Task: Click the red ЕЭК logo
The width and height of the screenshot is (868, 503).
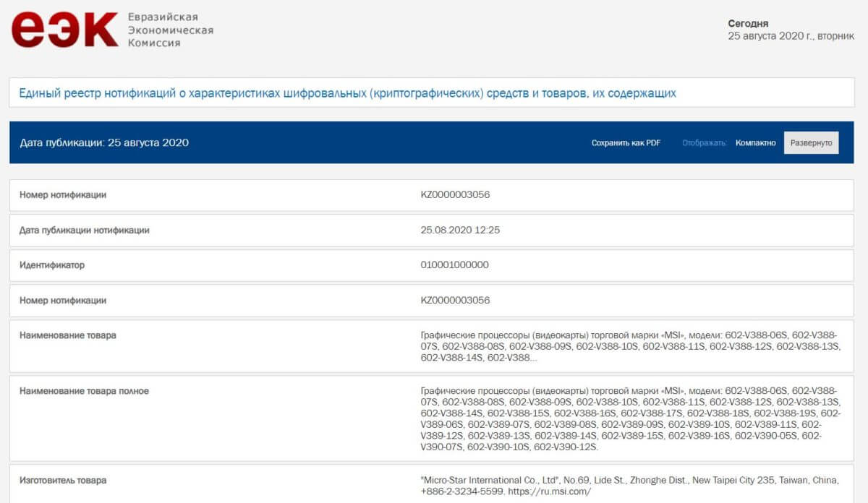Action: tap(64, 29)
